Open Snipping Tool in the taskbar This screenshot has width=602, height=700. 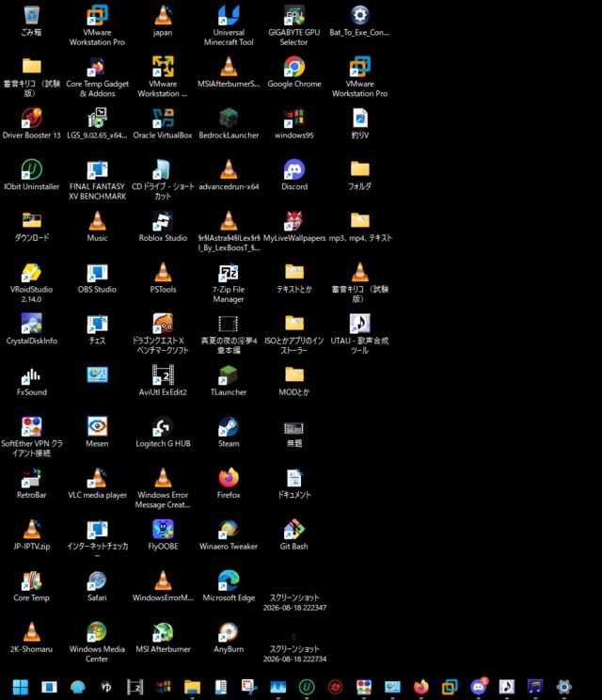click(249, 687)
